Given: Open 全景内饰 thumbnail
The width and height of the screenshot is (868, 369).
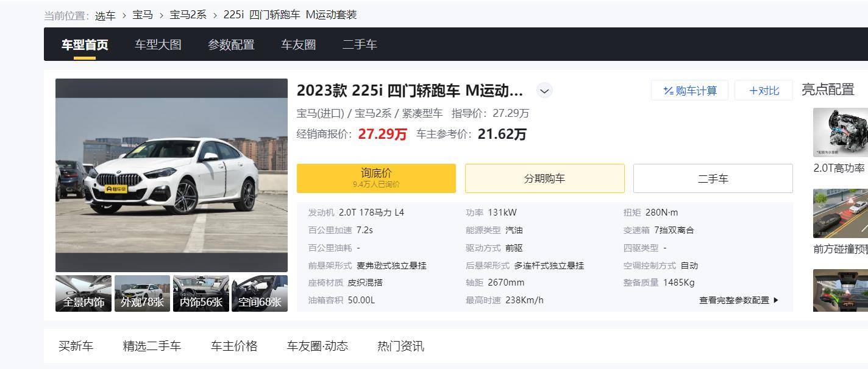Looking at the screenshot, I should tap(84, 293).
